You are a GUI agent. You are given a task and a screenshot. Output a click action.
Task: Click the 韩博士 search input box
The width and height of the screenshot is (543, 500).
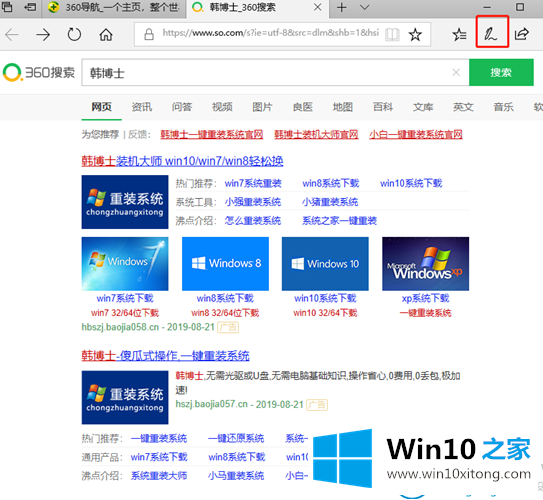(267, 72)
